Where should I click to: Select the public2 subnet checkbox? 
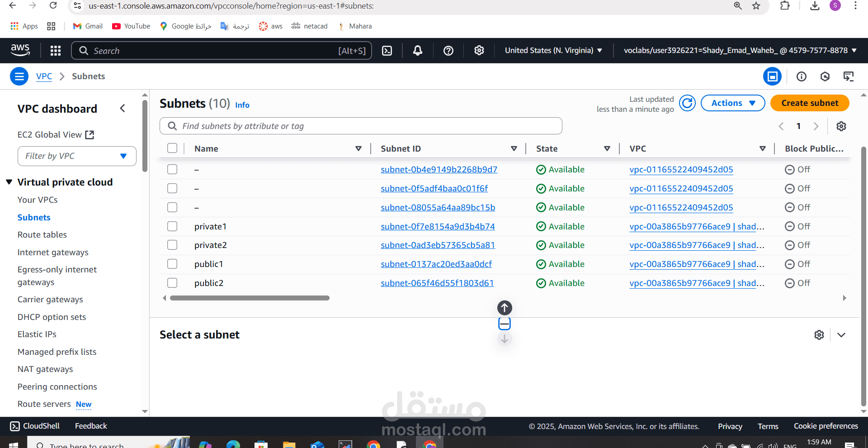click(x=172, y=283)
